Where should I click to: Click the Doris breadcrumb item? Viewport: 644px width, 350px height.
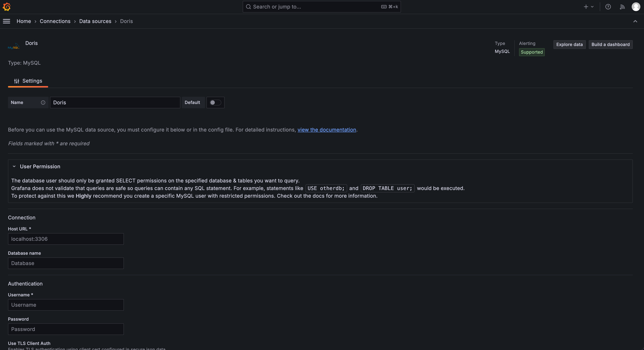tap(126, 21)
